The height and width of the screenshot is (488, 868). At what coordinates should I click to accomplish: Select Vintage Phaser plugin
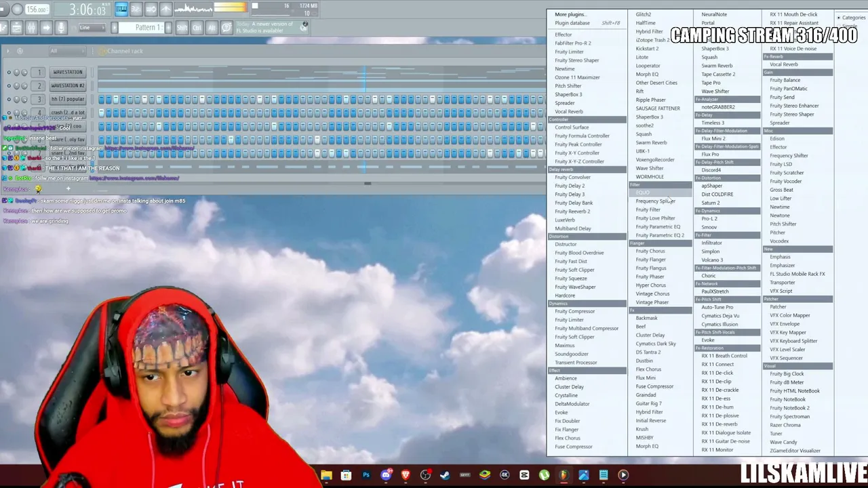tap(652, 302)
